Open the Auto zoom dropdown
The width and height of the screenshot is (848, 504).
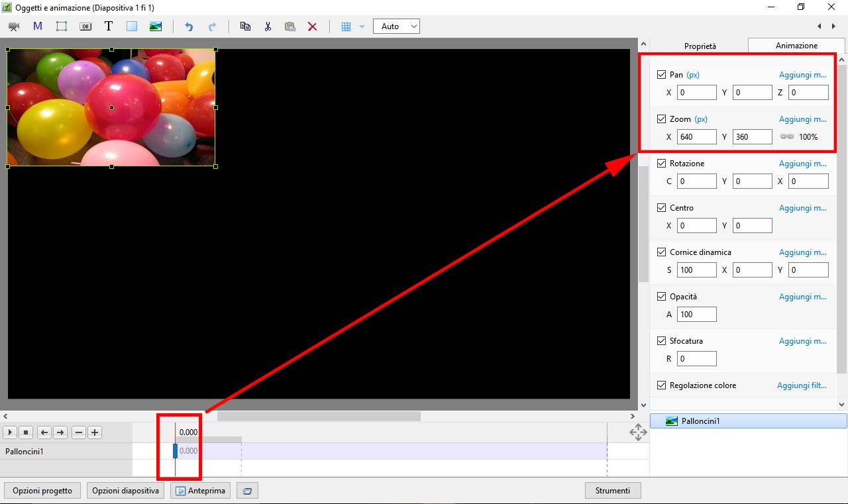coord(396,26)
